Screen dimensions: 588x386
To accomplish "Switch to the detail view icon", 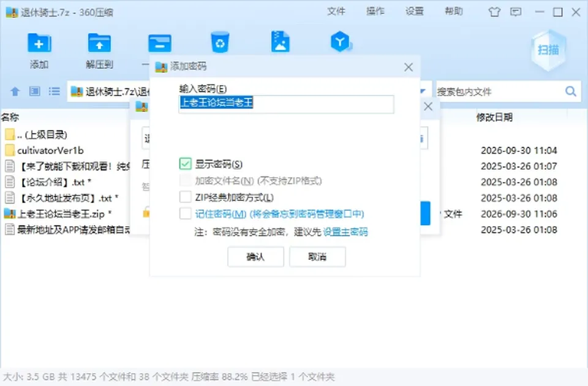I will point(35,91).
